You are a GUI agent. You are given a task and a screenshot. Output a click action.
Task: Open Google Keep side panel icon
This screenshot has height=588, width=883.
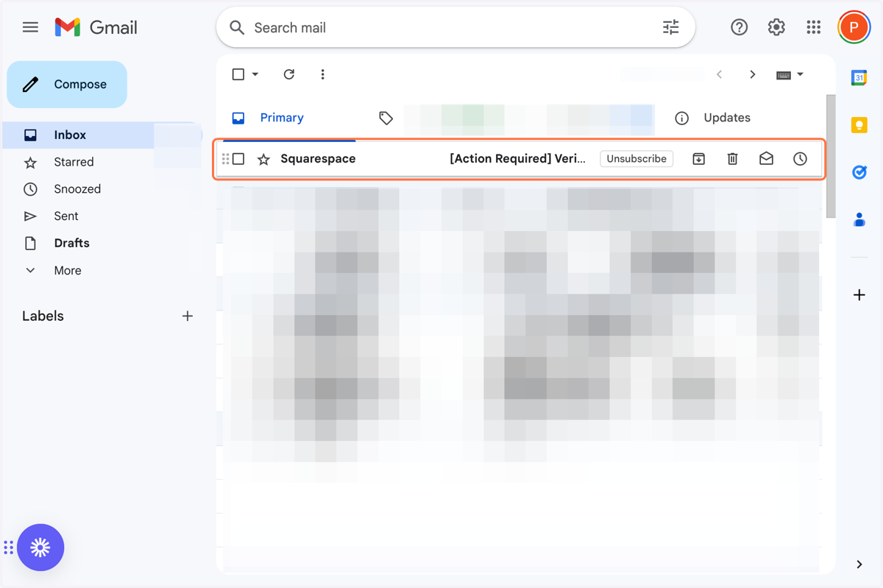click(x=859, y=125)
